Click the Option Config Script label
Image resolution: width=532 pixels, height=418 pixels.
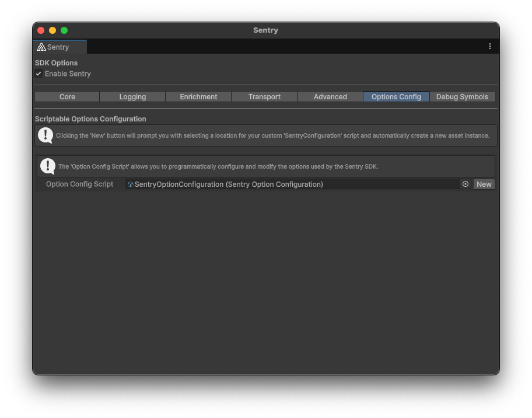79,184
